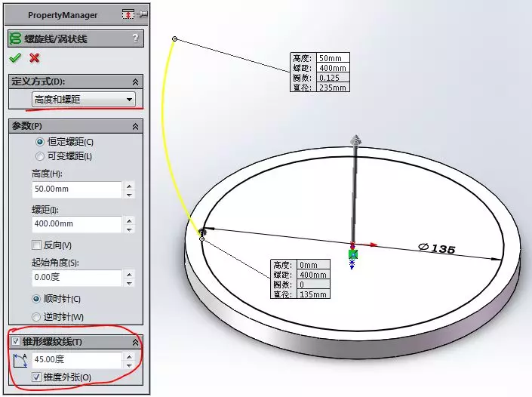Click the lower callout 直径 135mm value
This screenshot has width=532, height=397.
313,294
